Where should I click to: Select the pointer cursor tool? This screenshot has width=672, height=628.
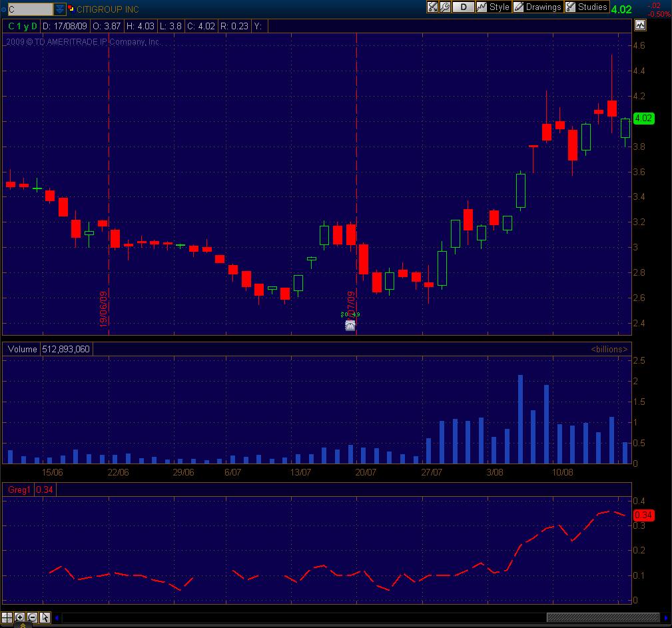(x=45, y=617)
